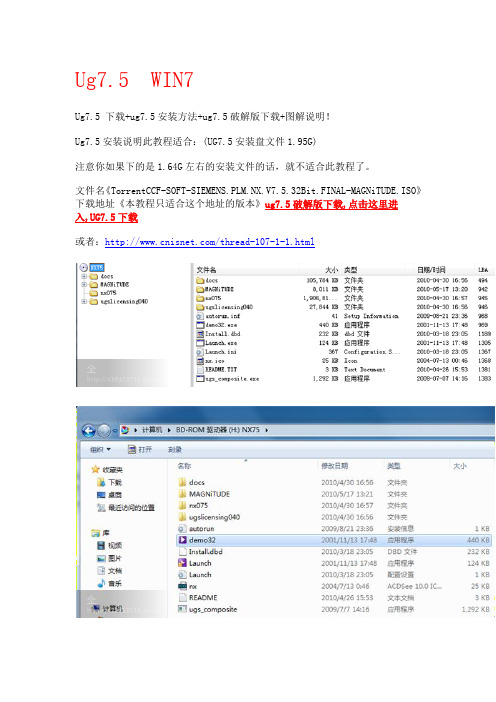Sort Explorer by 类型 column header
The height and width of the screenshot is (702, 496).
click(394, 466)
